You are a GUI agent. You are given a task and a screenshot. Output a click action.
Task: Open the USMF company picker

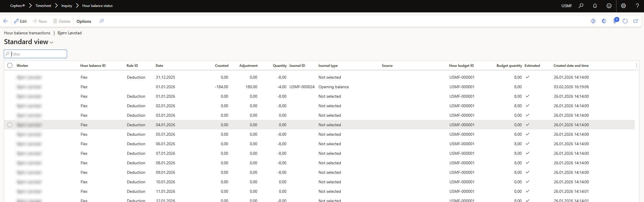point(566,6)
